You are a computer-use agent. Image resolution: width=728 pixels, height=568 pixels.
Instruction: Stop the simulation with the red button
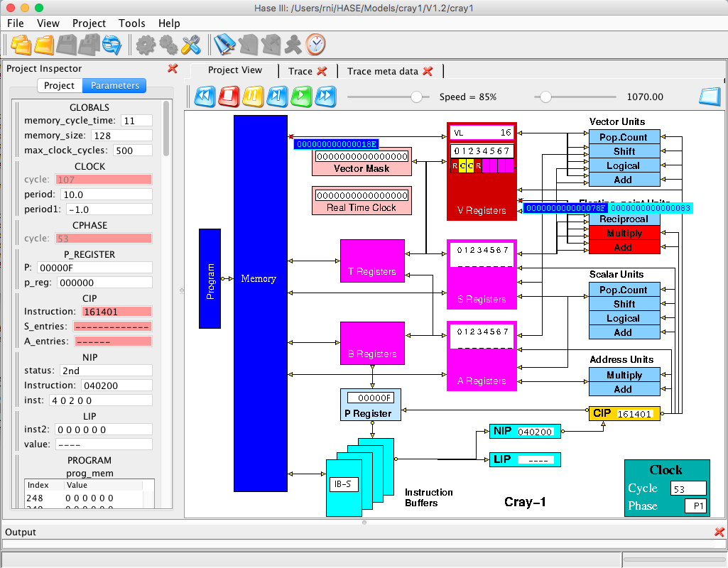click(229, 97)
